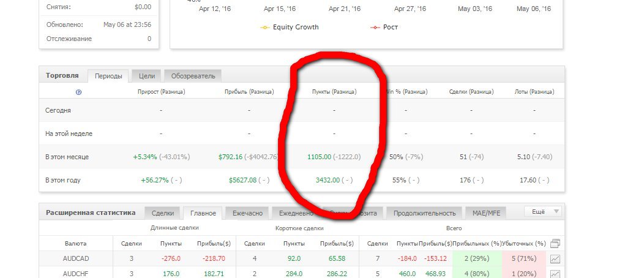The image size is (644, 278).
Task: Open the Ежечасно tab
Action: (x=247, y=213)
